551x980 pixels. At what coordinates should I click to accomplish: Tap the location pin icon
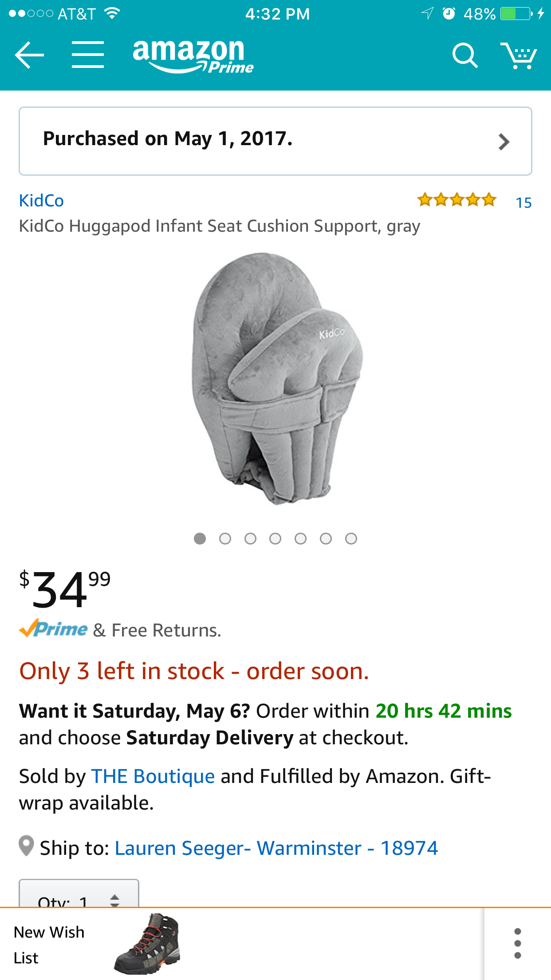click(x=27, y=846)
